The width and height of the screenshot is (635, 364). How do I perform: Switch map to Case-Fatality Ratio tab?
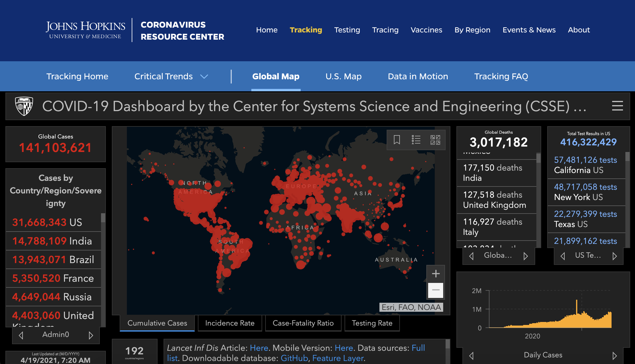pyautogui.click(x=303, y=323)
